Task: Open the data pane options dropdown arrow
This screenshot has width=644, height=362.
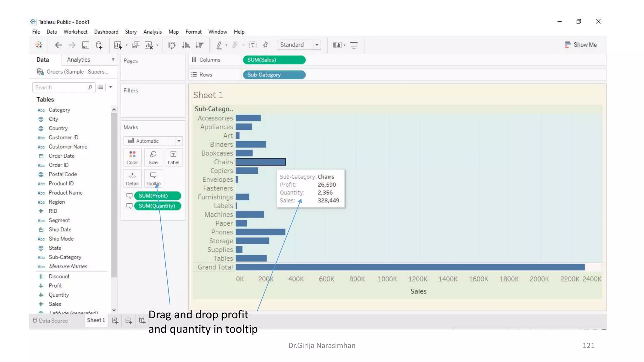Action: [111, 87]
